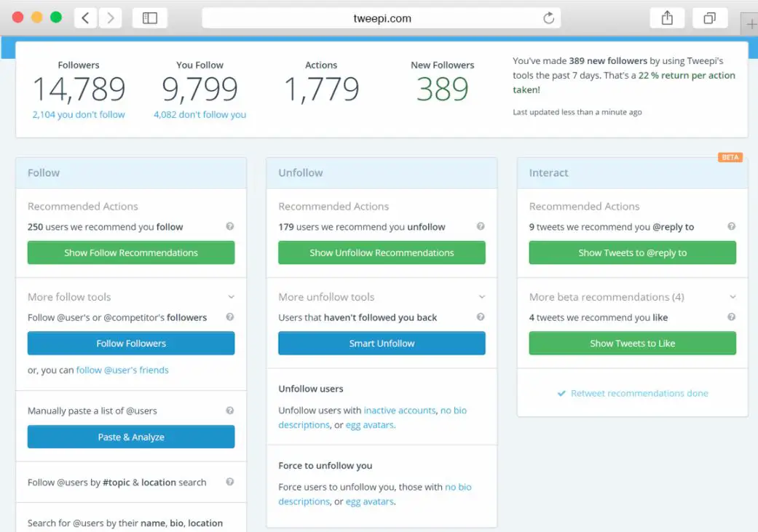The width and height of the screenshot is (758, 532).
Task: Open help for Users that haven't followed you back
Action: click(481, 317)
